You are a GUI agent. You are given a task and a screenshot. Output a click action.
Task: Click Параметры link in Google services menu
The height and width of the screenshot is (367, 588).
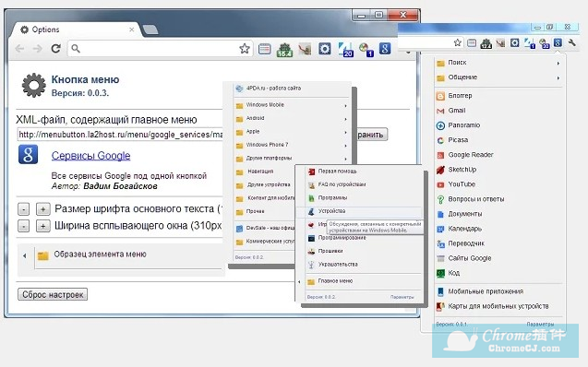point(540,325)
